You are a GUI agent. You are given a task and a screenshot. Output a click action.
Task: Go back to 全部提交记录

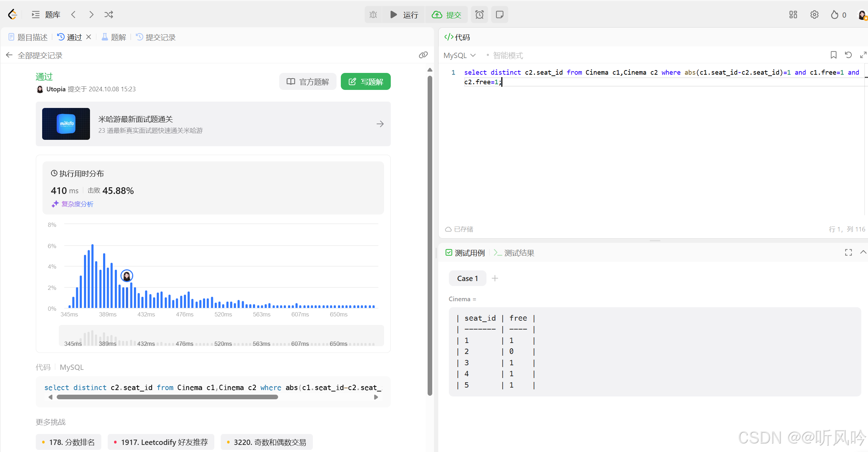pyautogui.click(x=34, y=55)
